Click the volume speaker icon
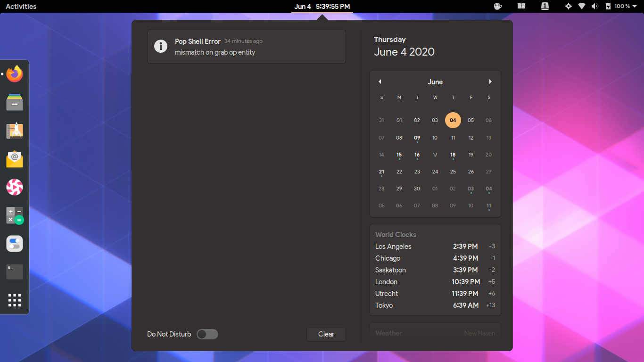 pos(595,6)
